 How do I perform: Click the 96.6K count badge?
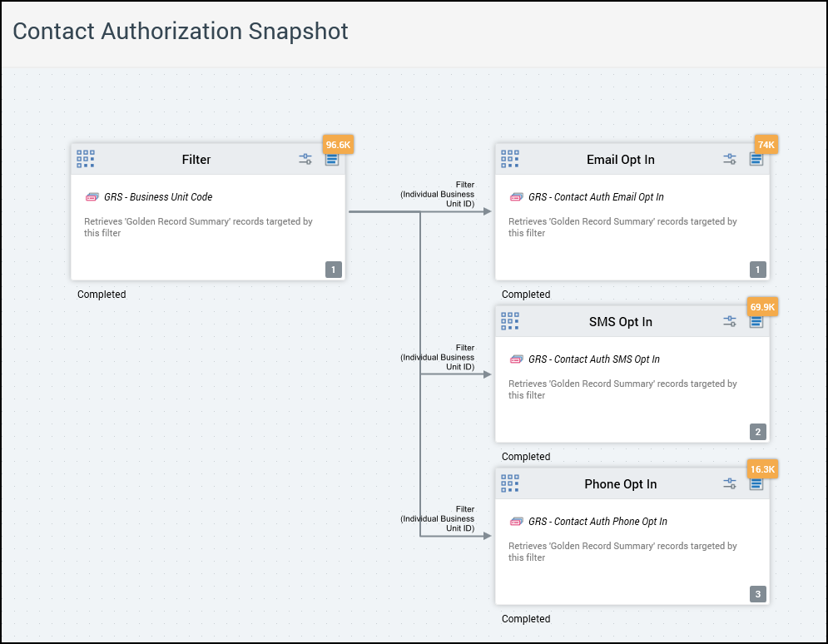point(339,145)
